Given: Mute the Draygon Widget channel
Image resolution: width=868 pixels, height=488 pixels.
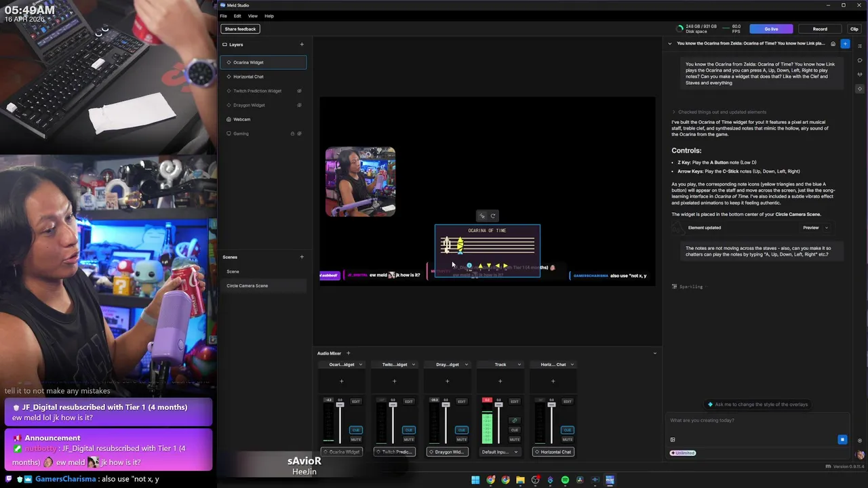Looking at the screenshot, I should [461, 439].
